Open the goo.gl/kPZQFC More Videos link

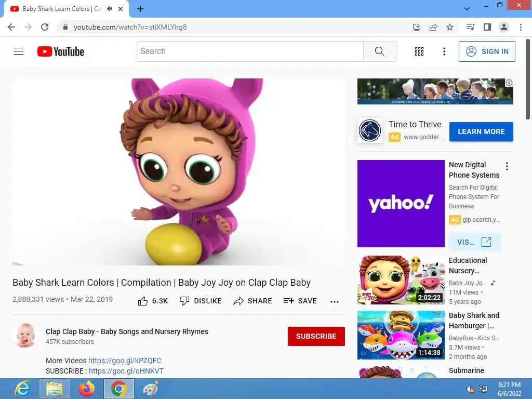pyautogui.click(x=125, y=361)
